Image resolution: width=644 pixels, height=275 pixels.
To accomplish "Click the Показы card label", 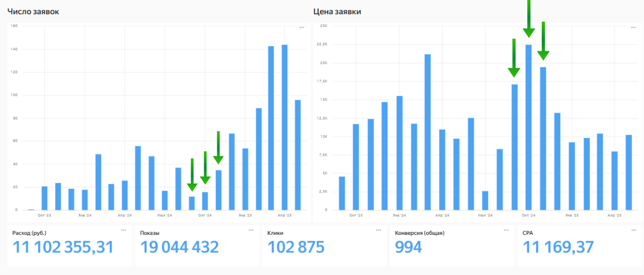I will click(x=149, y=233).
